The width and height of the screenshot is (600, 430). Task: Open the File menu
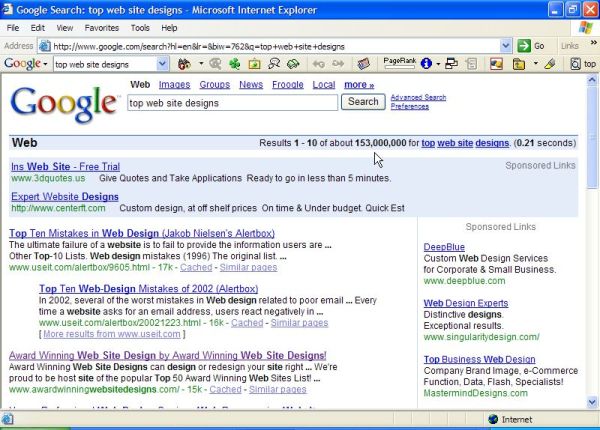pyautogui.click(x=13, y=28)
